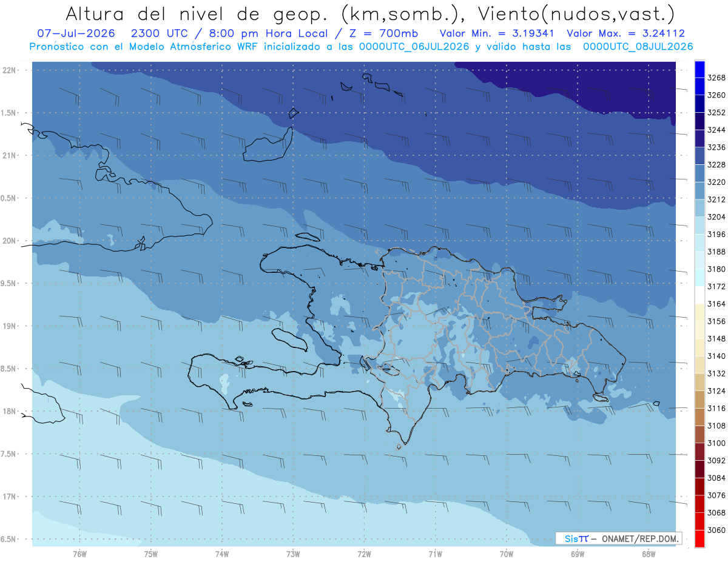Click the '69W' longitude label
Image resolution: width=728 pixels, height=562 pixels.
(577, 554)
